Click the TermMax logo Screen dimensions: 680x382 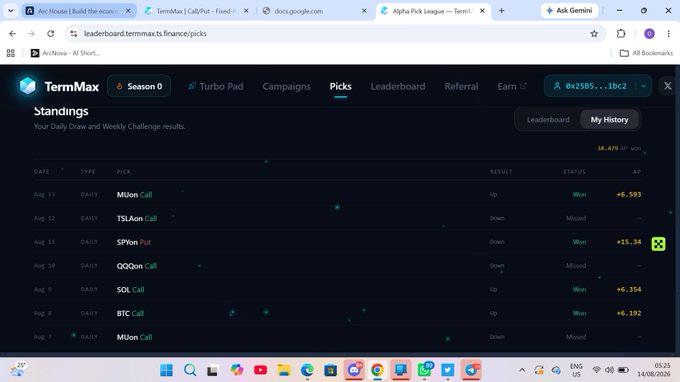59,86
